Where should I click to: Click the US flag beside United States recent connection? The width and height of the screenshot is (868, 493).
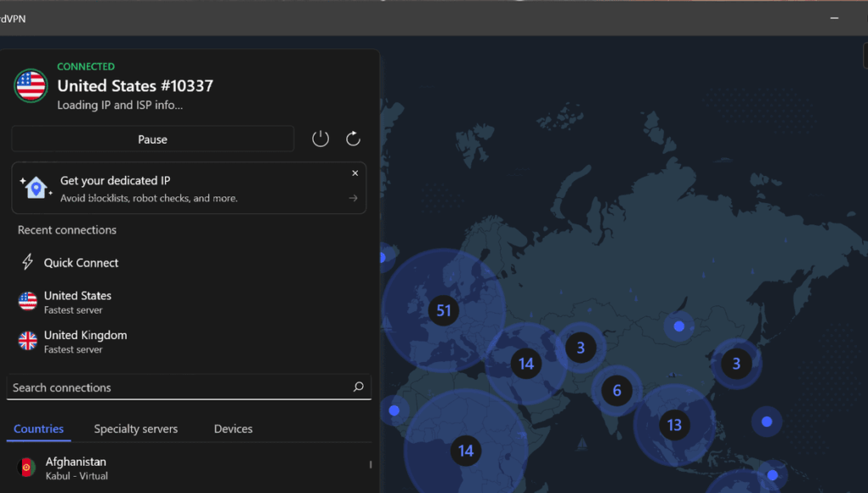[26, 300]
